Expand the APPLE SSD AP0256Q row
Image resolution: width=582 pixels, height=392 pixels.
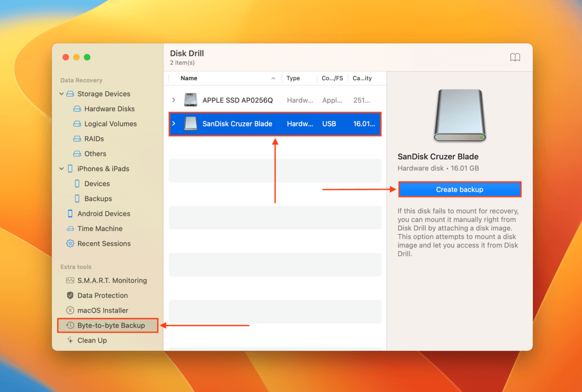click(x=174, y=100)
